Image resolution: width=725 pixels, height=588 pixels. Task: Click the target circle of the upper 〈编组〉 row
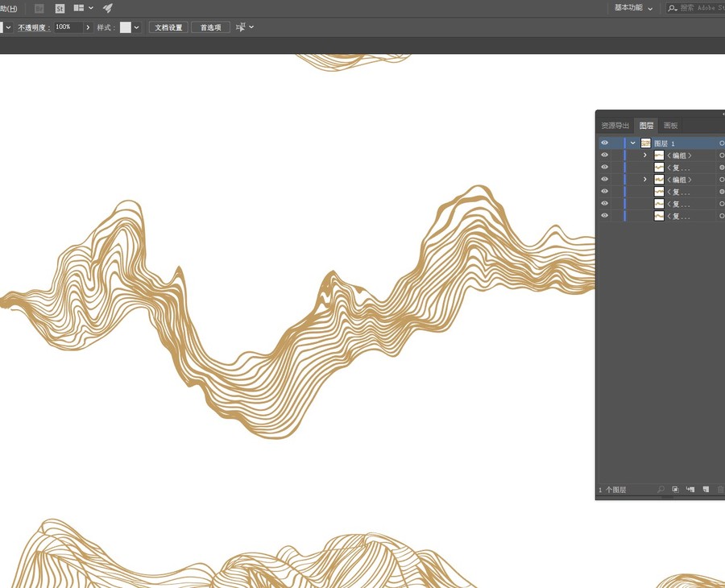tap(722, 155)
